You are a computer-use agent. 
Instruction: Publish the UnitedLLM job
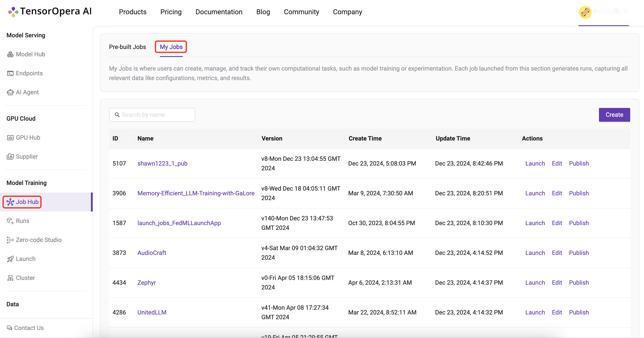pos(579,313)
